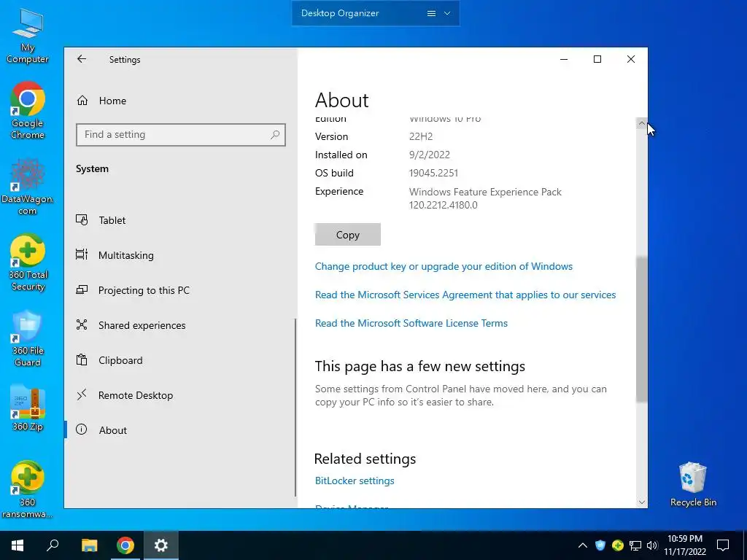Open Change product key or upgrade link
Screen dimensions: 747x560
444,266
